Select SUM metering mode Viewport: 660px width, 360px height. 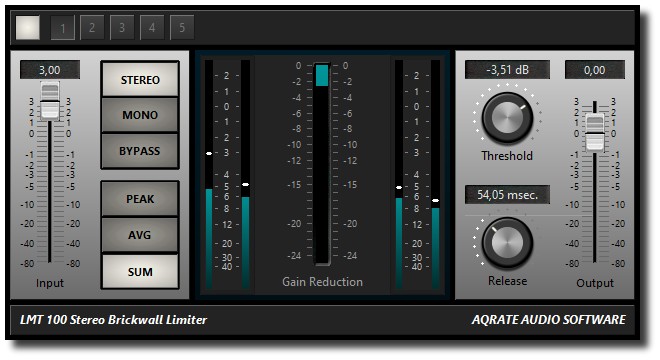pos(140,272)
